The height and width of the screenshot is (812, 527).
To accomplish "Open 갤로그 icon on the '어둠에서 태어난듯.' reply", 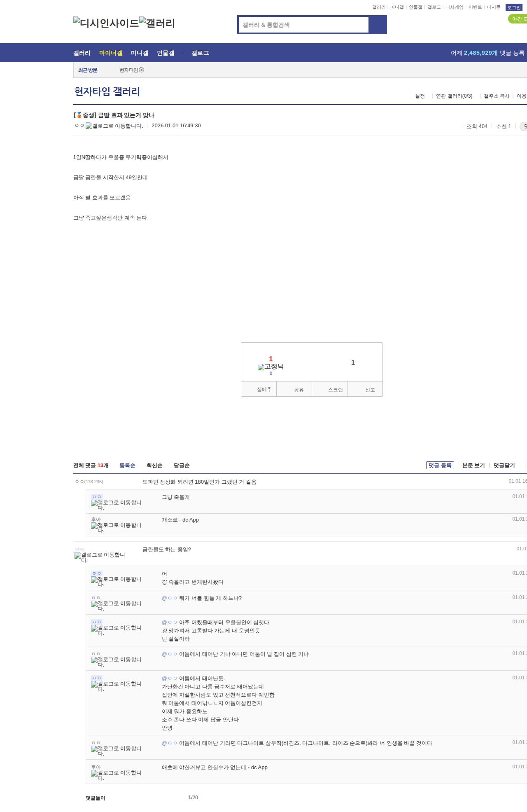I will coord(116,686).
